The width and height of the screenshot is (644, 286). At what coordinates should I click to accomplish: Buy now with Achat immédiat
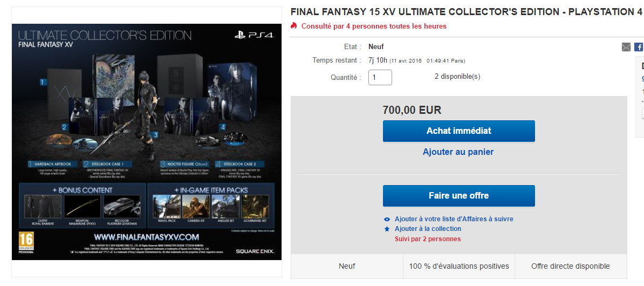459,131
